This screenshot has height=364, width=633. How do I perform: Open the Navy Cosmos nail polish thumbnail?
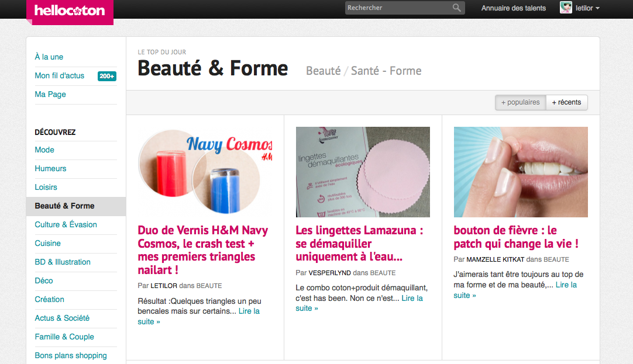pyautogui.click(x=205, y=172)
